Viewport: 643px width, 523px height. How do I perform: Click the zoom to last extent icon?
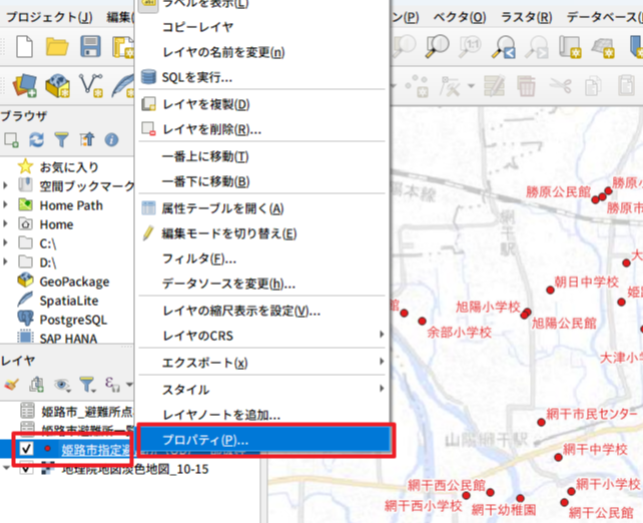point(504,46)
